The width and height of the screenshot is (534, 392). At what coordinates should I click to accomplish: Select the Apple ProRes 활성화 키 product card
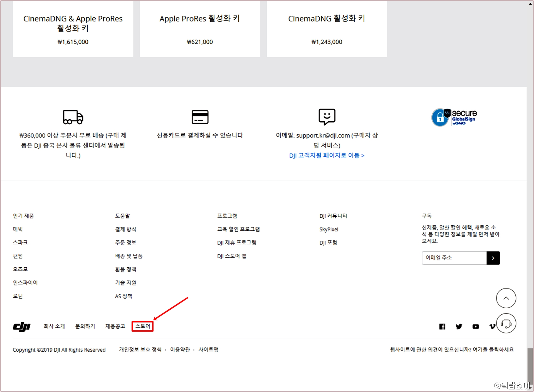point(200,29)
